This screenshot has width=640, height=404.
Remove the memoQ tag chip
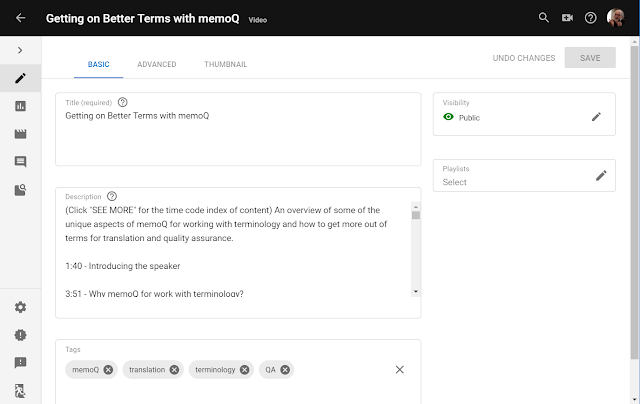pos(109,370)
